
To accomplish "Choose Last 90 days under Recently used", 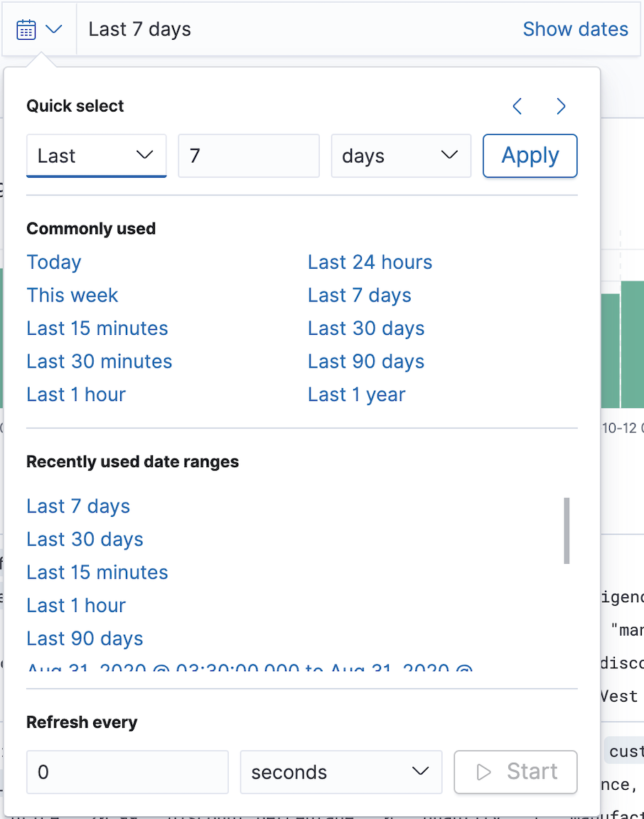I will pos(85,638).
